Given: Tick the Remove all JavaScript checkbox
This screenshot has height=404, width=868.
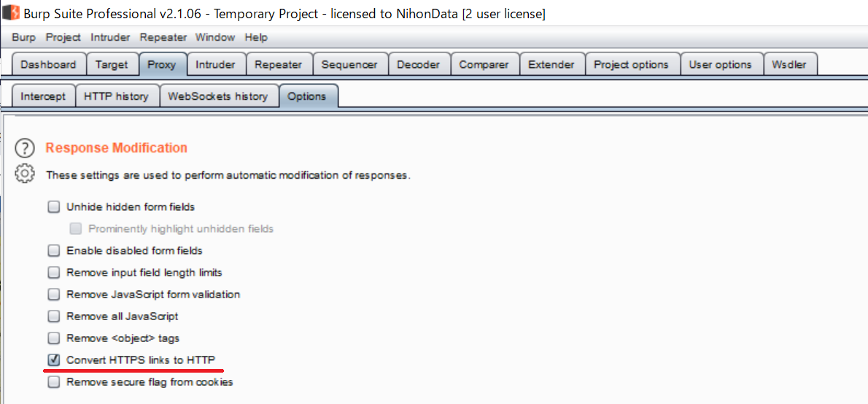Looking at the screenshot, I should click(x=54, y=316).
